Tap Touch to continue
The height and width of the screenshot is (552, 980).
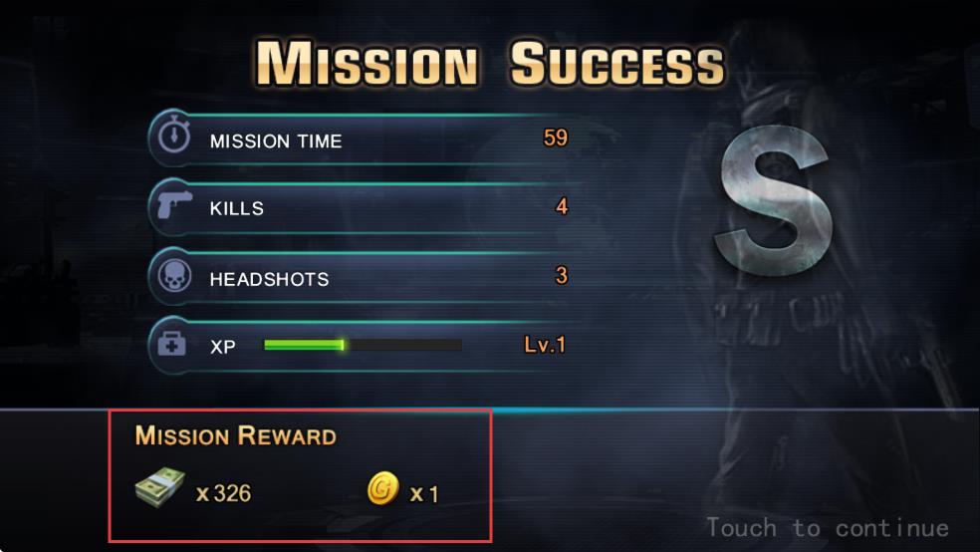point(828,528)
